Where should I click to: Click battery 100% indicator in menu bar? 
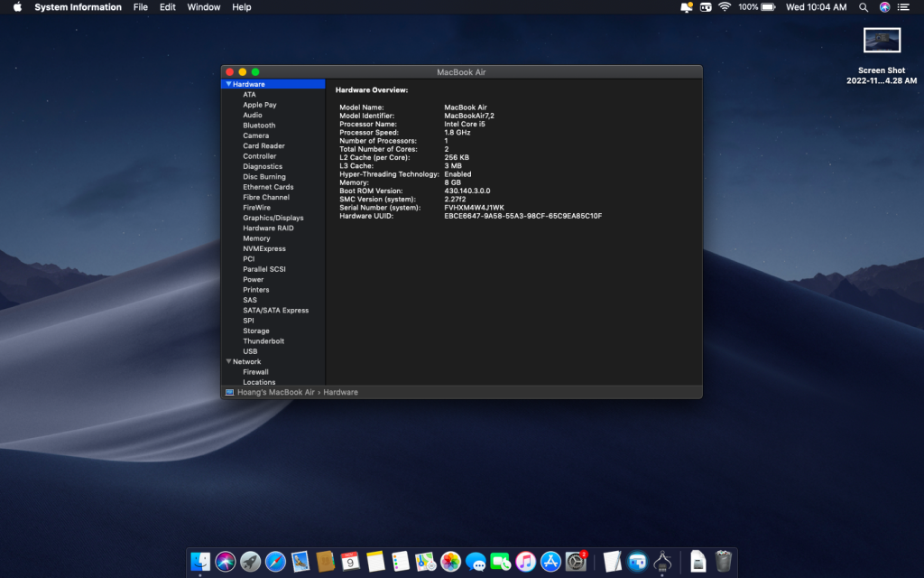(757, 7)
